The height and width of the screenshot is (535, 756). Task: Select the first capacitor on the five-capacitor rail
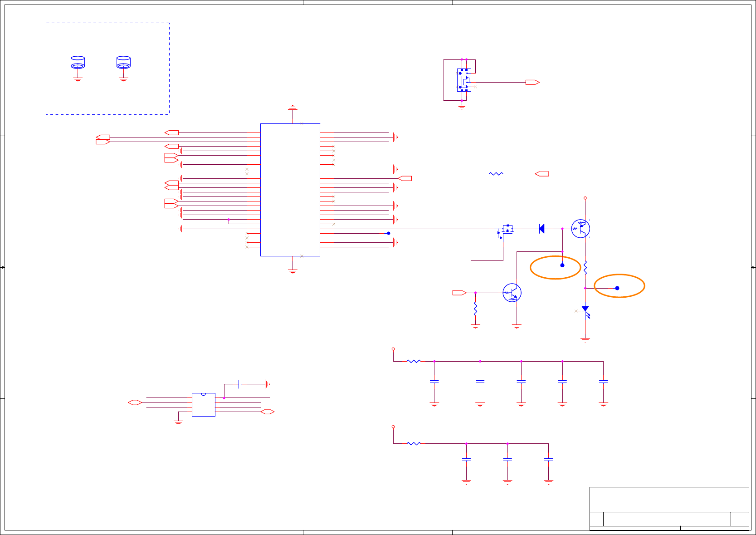pos(434,382)
